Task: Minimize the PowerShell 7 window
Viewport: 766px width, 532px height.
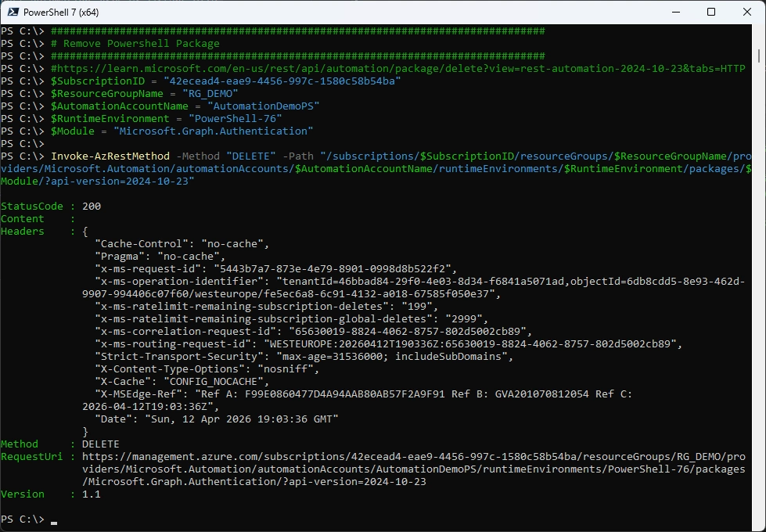Action: coord(674,12)
